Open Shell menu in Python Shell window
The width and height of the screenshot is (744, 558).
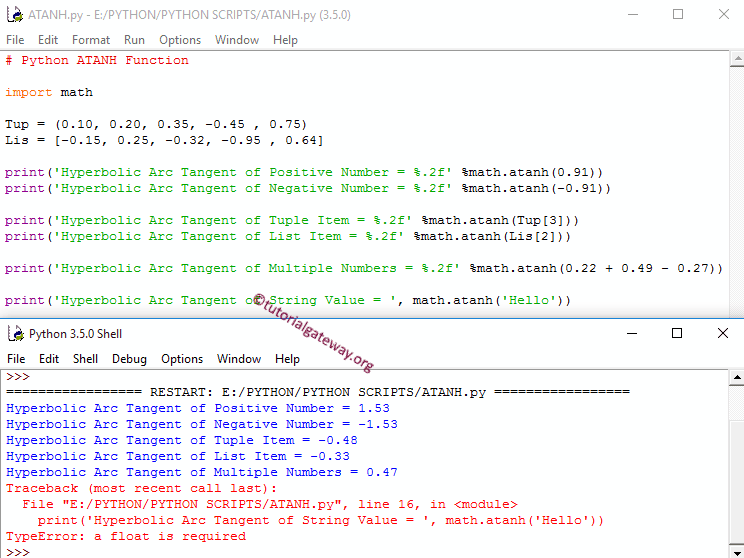point(85,359)
